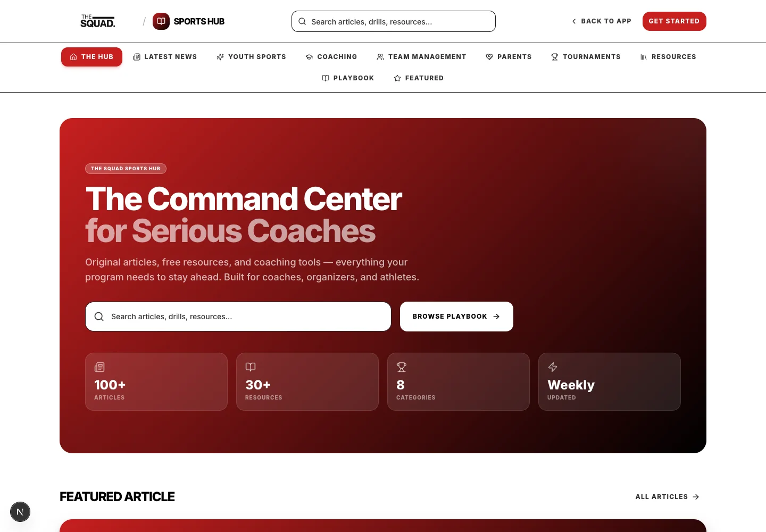The height and width of the screenshot is (532, 766).
Task: Open the Playbook nav item
Action: tap(348, 78)
